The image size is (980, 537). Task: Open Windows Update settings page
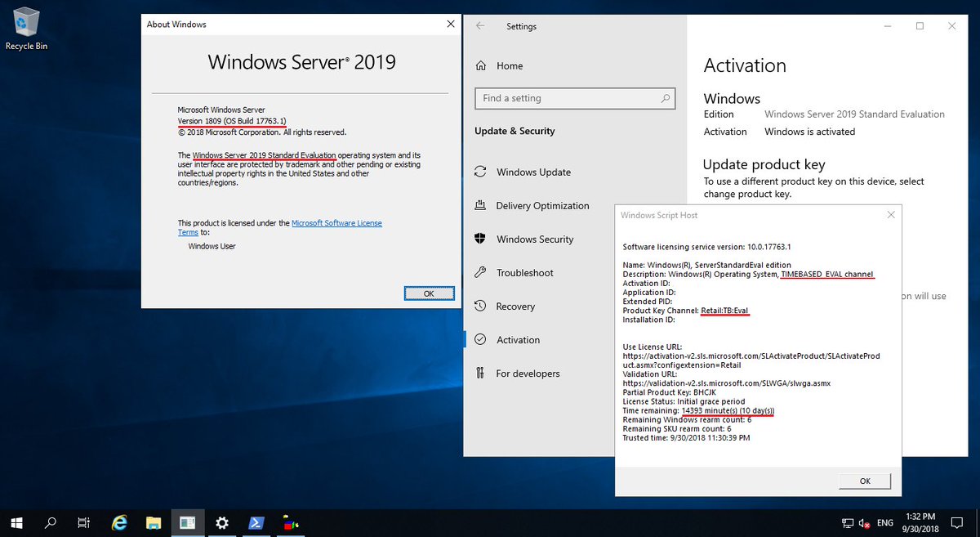coord(534,172)
